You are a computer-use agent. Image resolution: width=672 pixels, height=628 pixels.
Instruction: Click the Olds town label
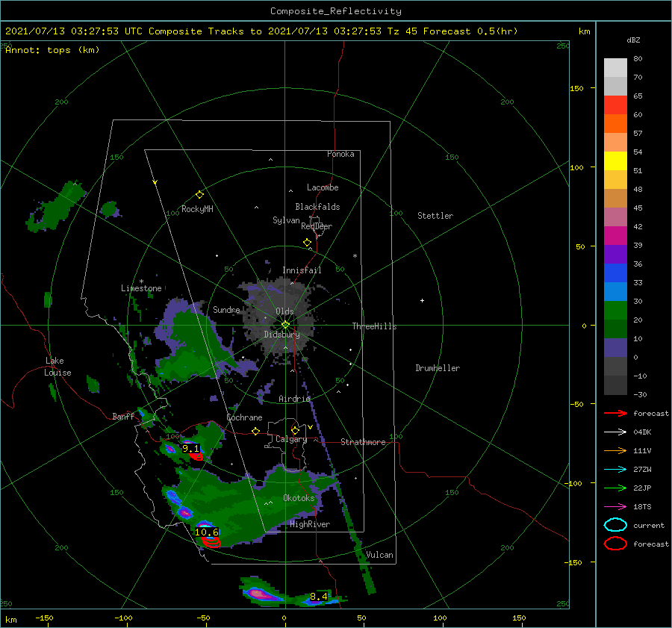coord(284,311)
